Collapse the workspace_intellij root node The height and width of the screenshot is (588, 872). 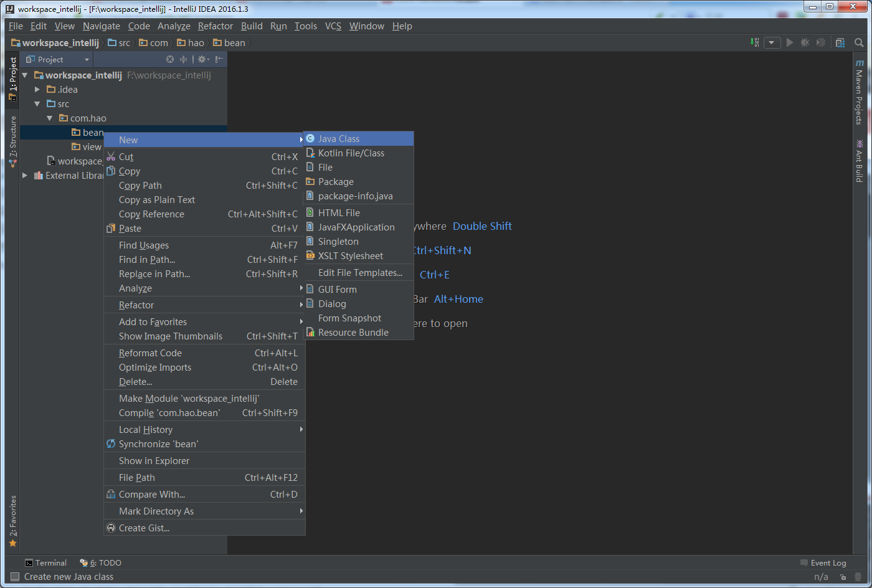tap(26, 75)
